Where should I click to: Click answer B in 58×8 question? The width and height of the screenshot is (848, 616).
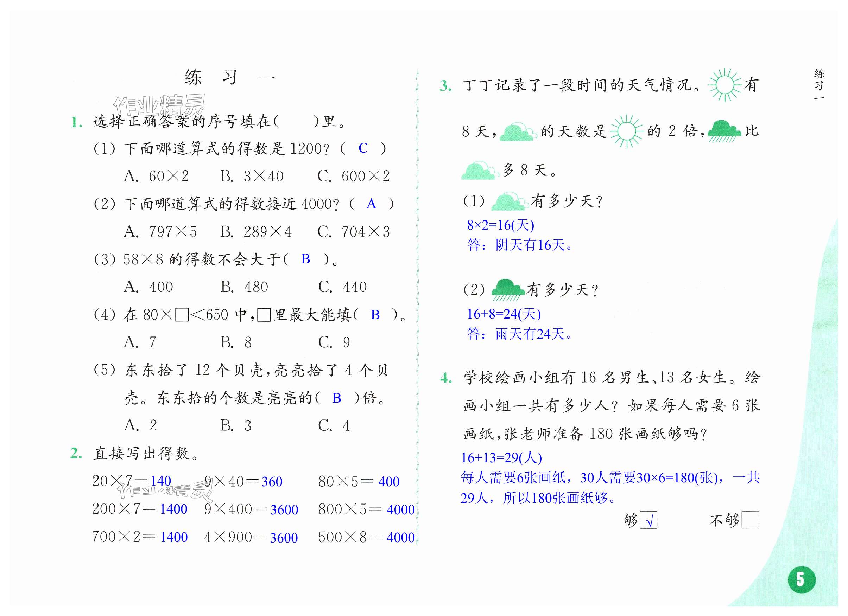[x=305, y=259]
